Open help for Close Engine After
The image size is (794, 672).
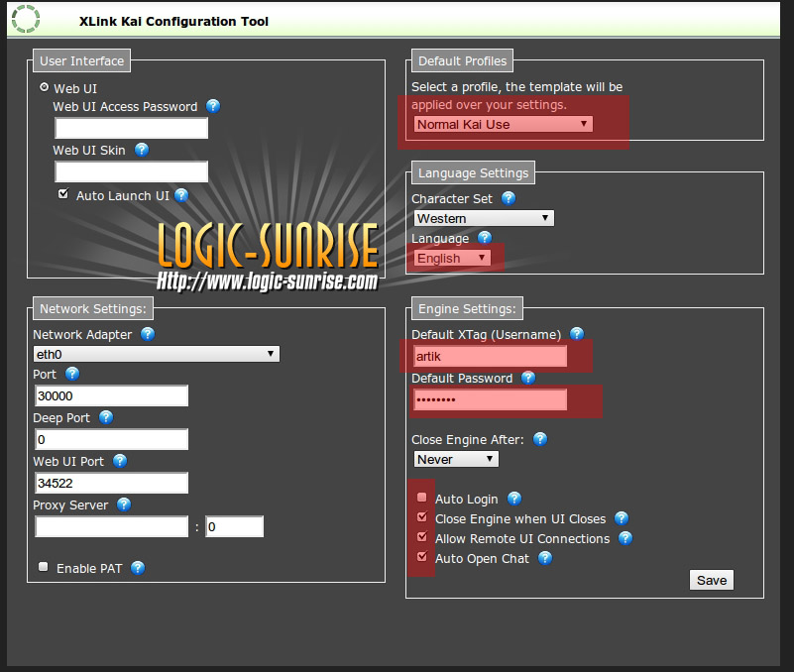click(x=540, y=439)
